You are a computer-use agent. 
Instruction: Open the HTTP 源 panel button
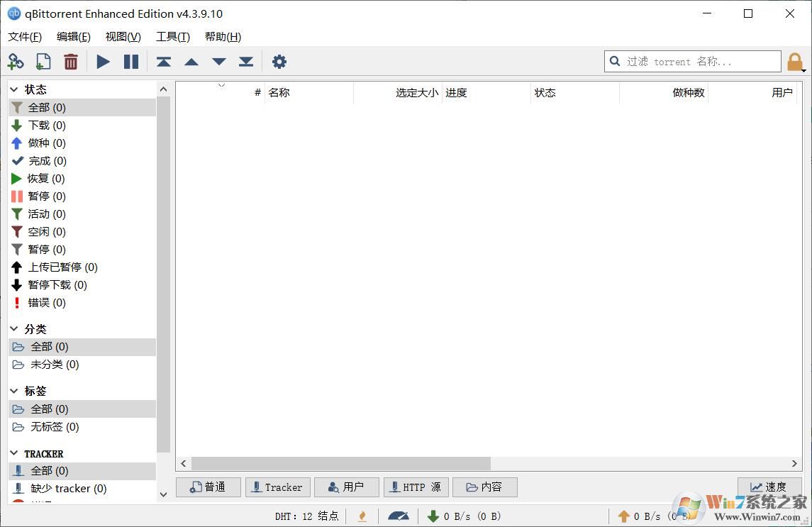click(x=416, y=487)
